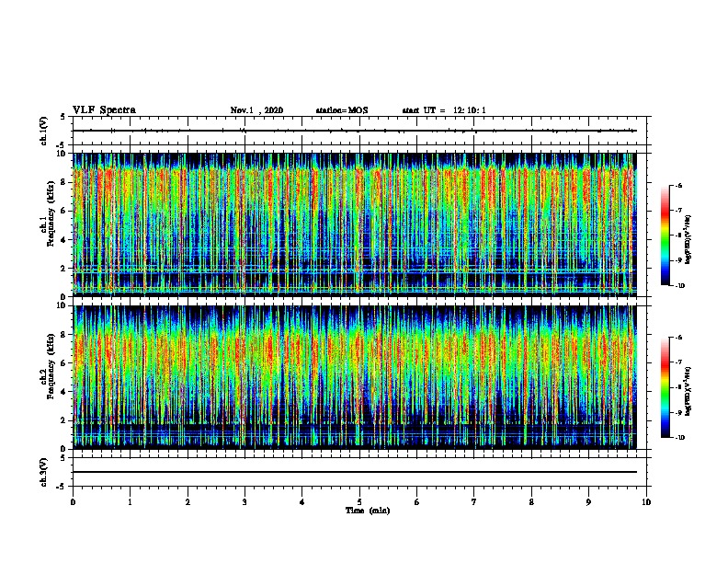Click the "-10" label on ch.2 color bar
This screenshot has width=728, height=563.
coord(679,437)
